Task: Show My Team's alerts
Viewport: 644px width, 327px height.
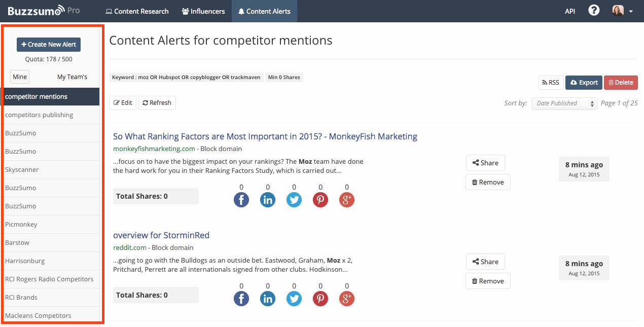Action: pos(72,77)
